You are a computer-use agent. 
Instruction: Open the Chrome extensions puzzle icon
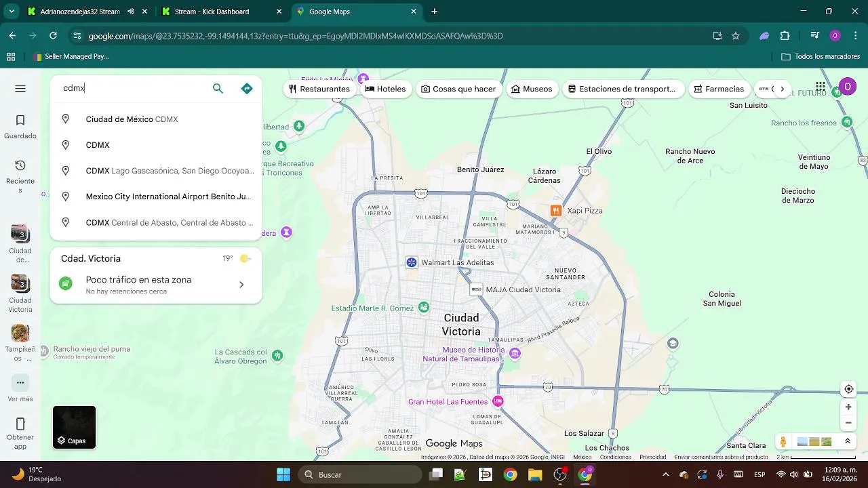pos(785,36)
